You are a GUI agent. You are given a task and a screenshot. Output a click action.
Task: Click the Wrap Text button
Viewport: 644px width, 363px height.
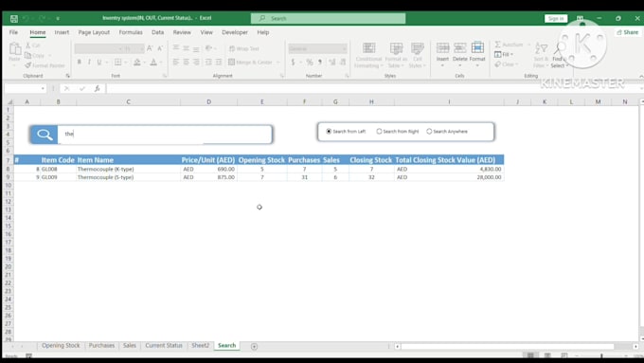tap(244, 48)
